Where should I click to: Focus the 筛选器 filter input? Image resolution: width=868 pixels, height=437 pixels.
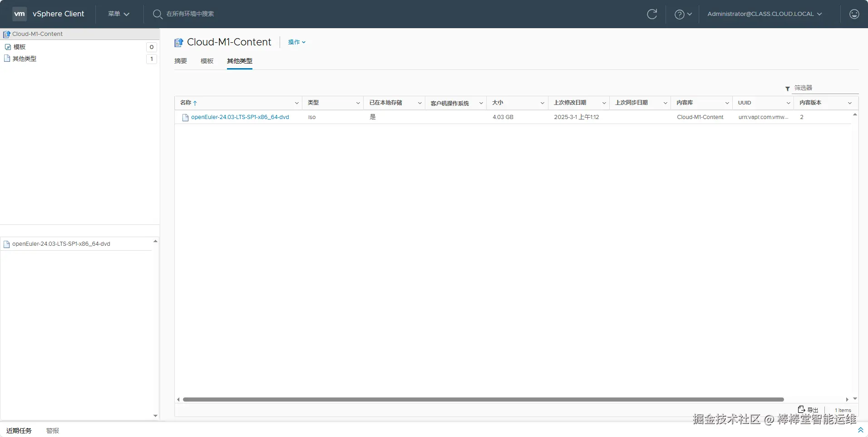tap(826, 88)
